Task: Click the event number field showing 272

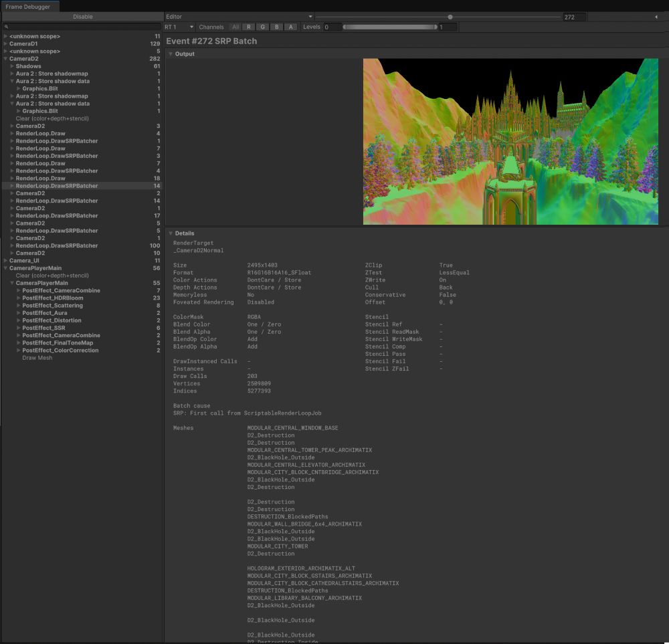Action: click(575, 17)
